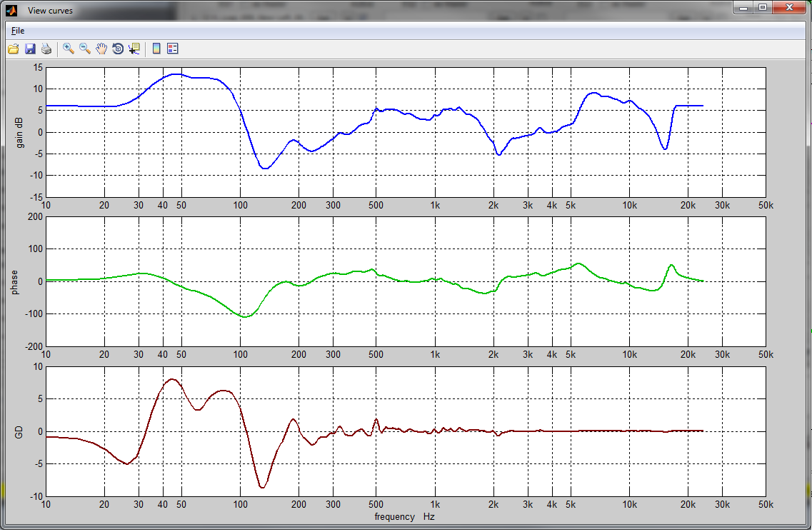Viewport: 812px width, 532px height.
Task: Insert a colorbar from the toolbar
Action: pyautogui.click(x=156, y=49)
